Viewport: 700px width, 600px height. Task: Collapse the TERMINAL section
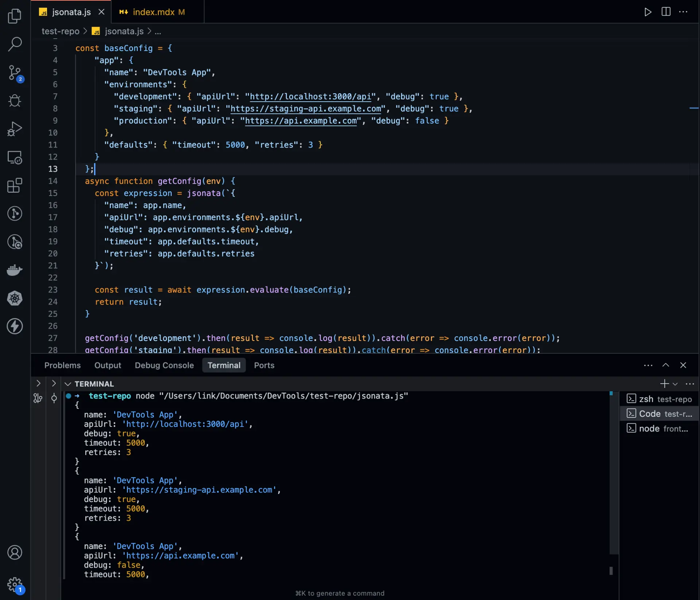tap(67, 384)
